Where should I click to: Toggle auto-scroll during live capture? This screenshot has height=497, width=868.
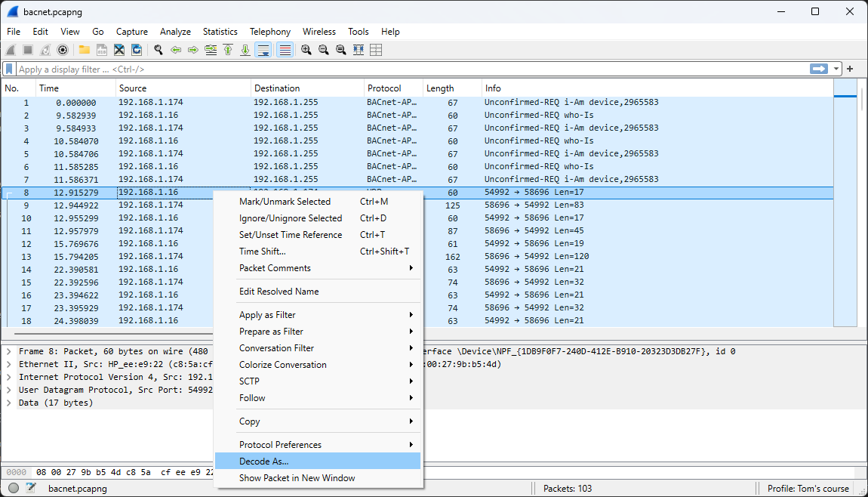[263, 50]
